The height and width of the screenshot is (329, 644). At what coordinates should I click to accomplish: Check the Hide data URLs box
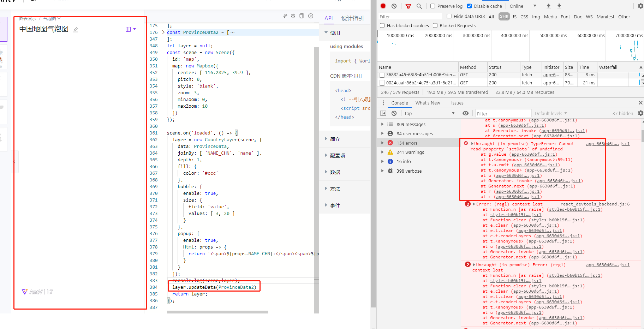448,16
